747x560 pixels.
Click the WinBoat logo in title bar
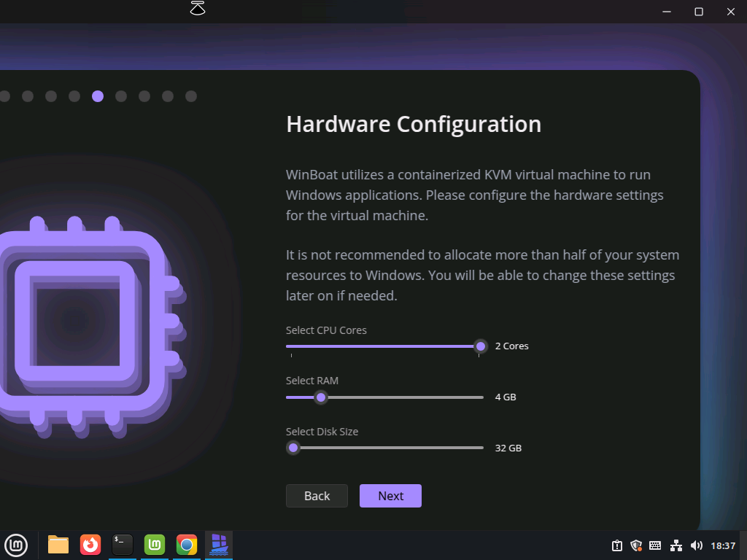(198, 9)
